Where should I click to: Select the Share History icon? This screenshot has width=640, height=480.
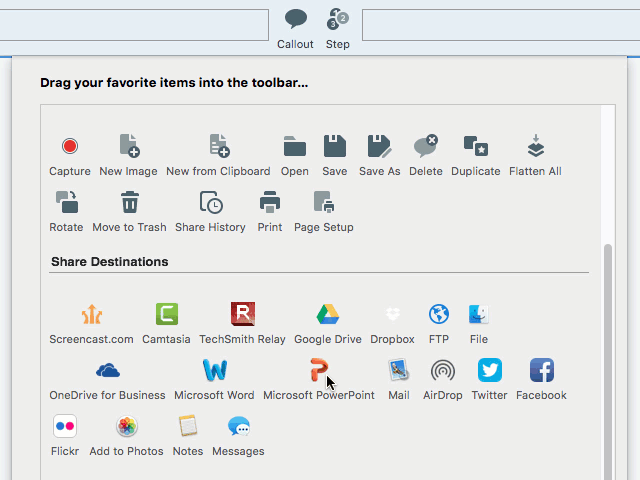211,202
